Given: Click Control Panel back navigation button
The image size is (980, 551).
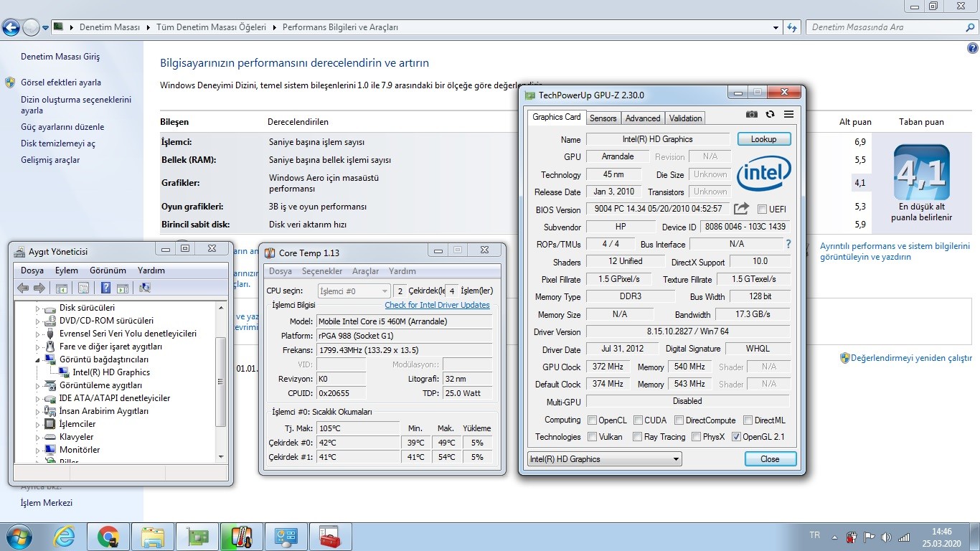Looking at the screenshot, I should click(x=11, y=27).
